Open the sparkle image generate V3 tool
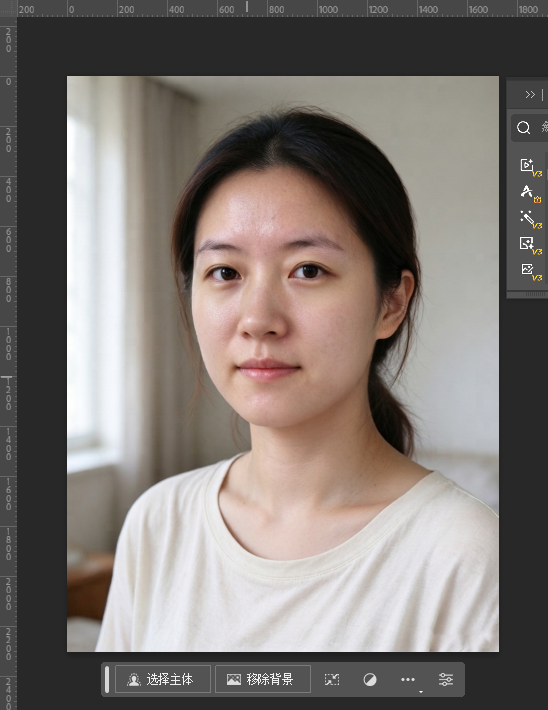 tap(530, 245)
